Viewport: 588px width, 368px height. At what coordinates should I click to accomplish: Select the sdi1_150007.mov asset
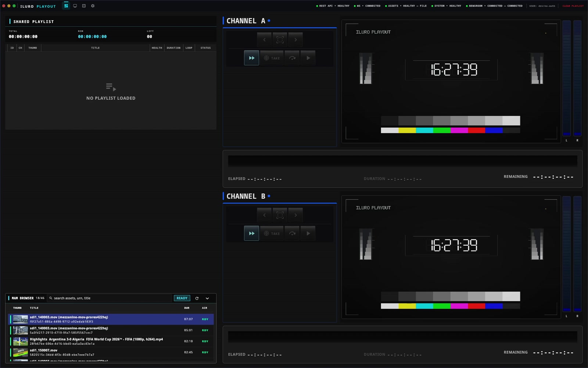[111, 352]
